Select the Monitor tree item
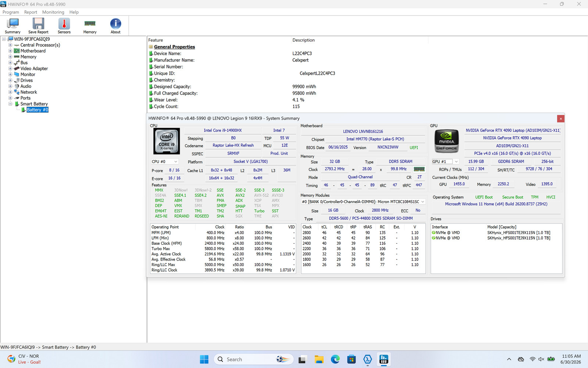The width and height of the screenshot is (588, 368). click(28, 74)
